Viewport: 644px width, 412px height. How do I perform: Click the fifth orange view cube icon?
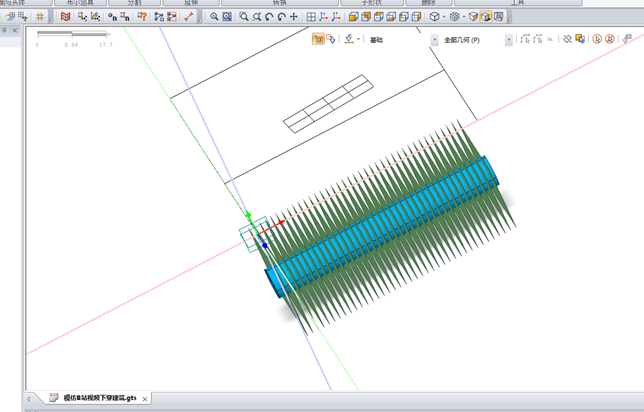[x=404, y=17]
